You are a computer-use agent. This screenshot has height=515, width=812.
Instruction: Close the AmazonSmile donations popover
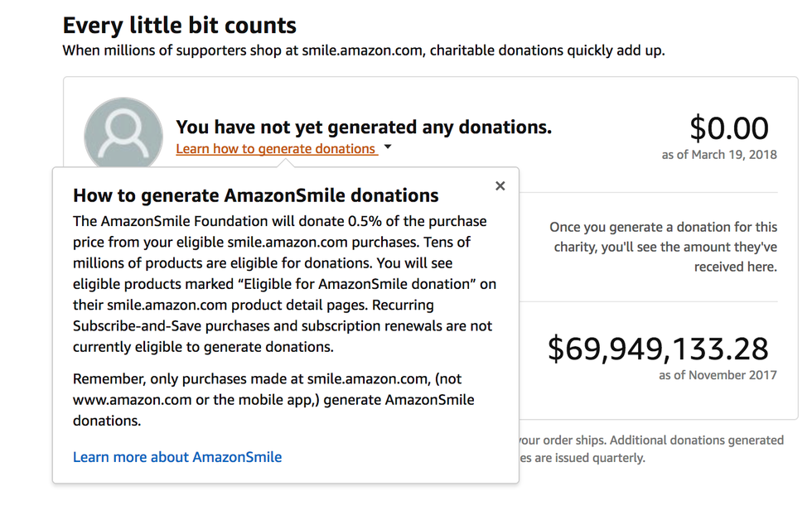click(x=500, y=186)
